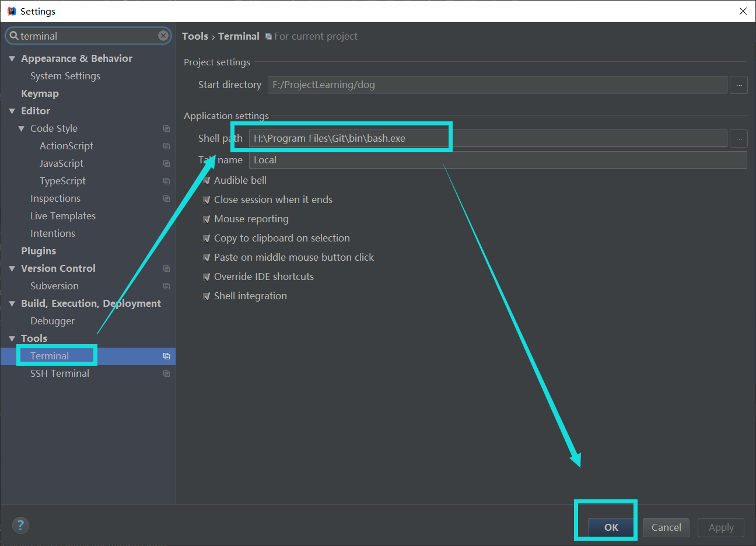Click the project icon in the Terminal row
The width and height of the screenshot is (756, 546).
[166, 356]
